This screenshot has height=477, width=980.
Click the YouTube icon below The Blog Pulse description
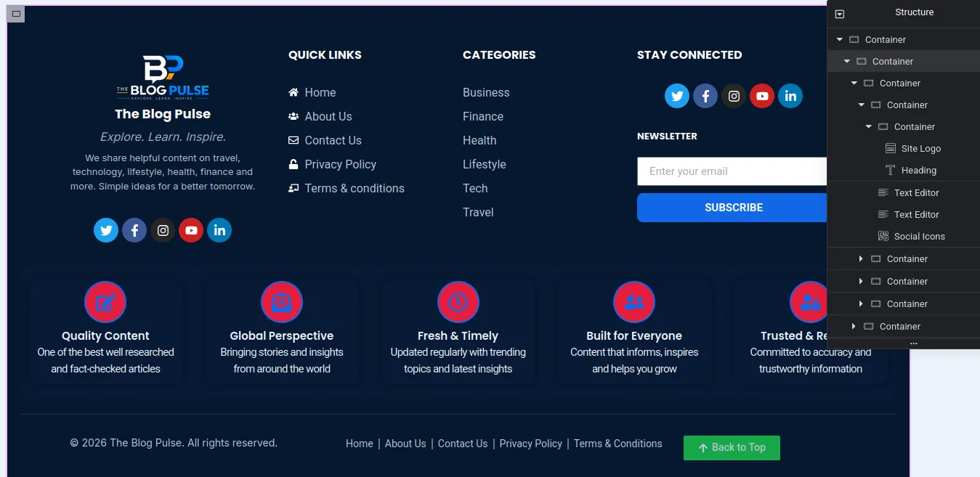pos(191,230)
